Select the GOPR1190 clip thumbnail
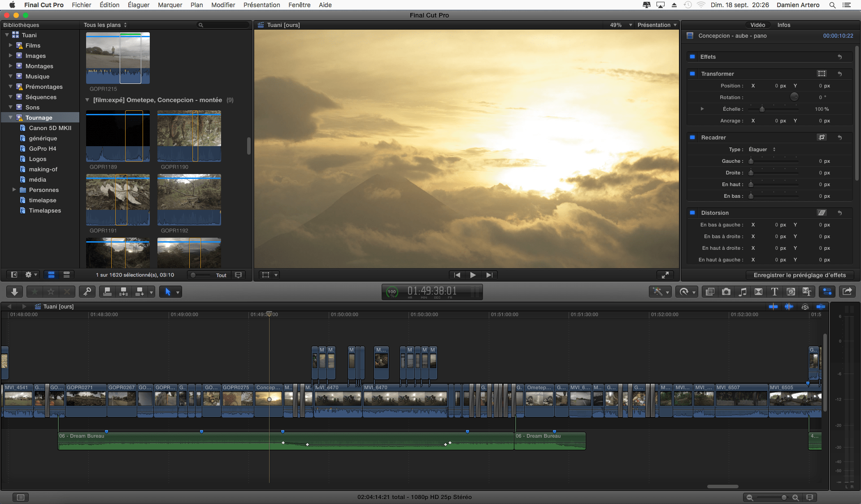 189,136
